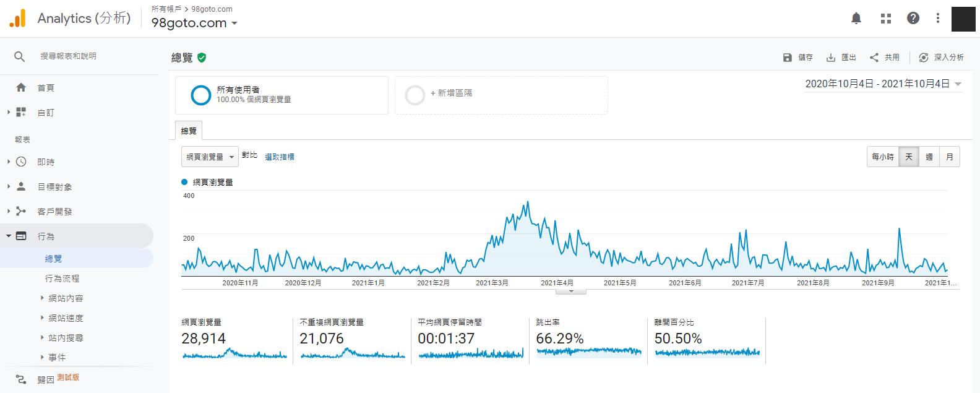
Task: Click the export (匯出) download icon
Action: click(831, 58)
